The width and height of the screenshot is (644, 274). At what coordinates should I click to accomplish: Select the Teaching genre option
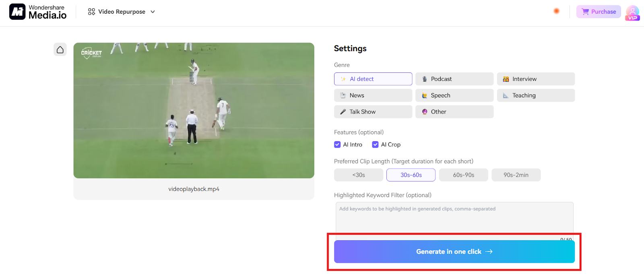click(x=535, y=95)
